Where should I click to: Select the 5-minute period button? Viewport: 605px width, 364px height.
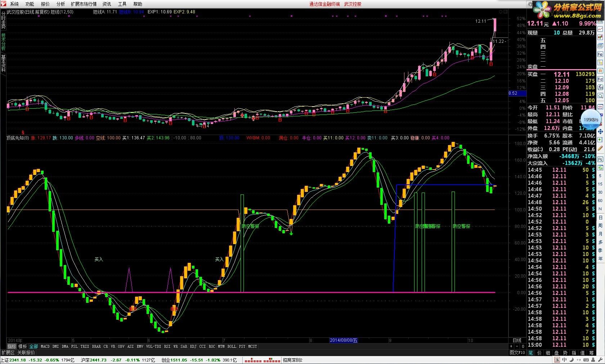600,176
